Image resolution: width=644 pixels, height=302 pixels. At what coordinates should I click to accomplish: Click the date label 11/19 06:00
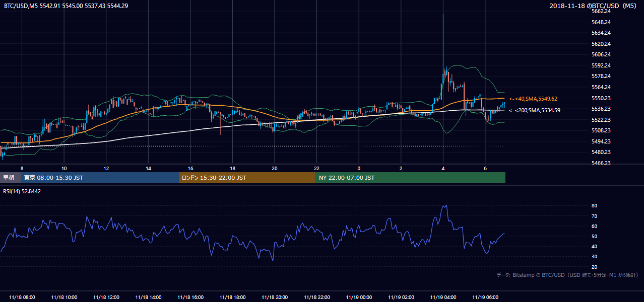485,297
